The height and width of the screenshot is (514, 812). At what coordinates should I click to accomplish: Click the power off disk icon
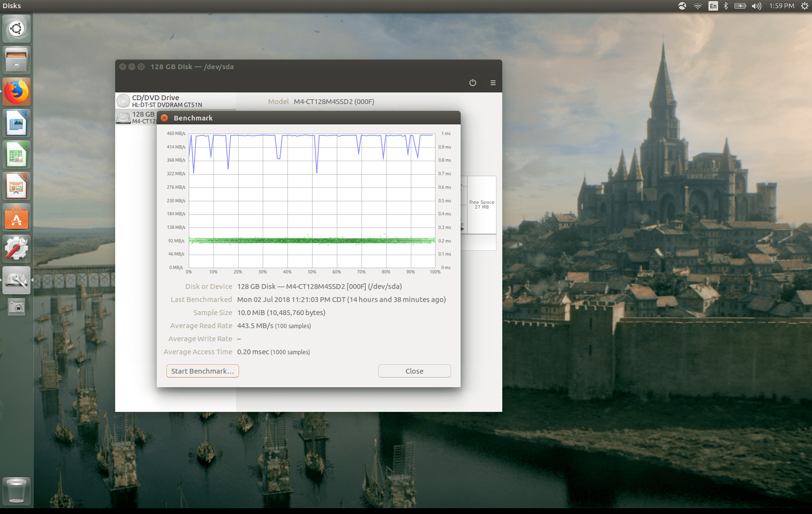pos(473,83)
